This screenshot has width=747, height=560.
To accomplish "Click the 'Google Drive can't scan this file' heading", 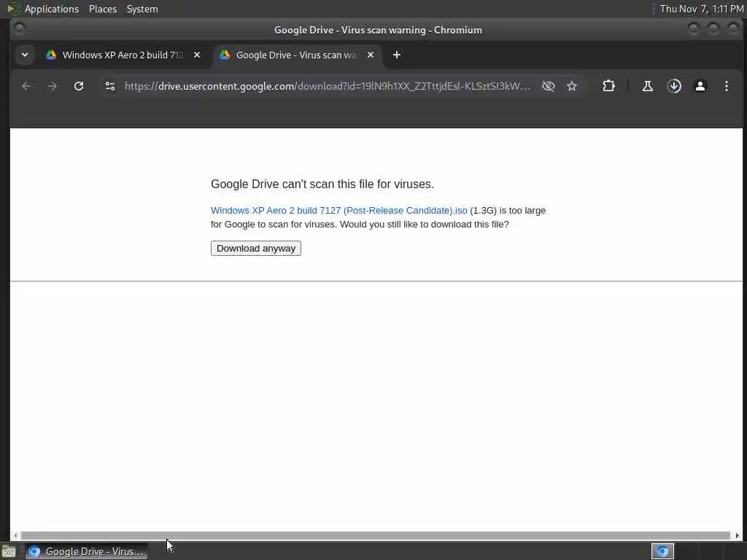I will coord(322,184).
